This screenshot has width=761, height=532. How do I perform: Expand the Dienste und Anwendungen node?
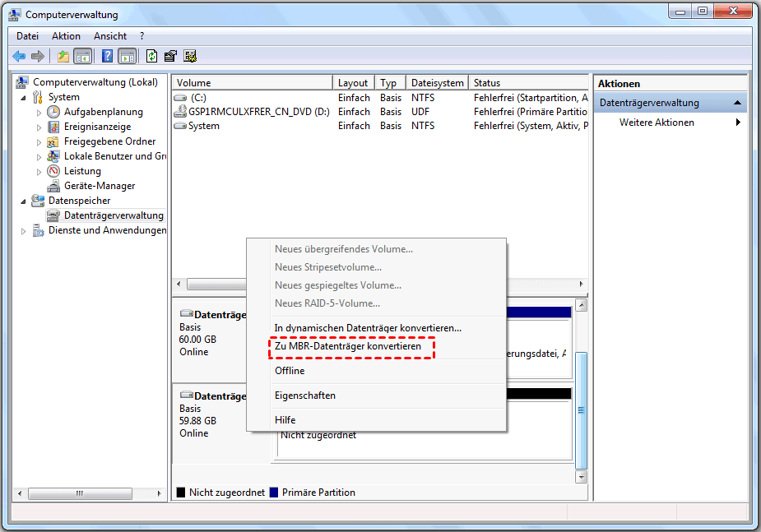[x=23, y=231]
